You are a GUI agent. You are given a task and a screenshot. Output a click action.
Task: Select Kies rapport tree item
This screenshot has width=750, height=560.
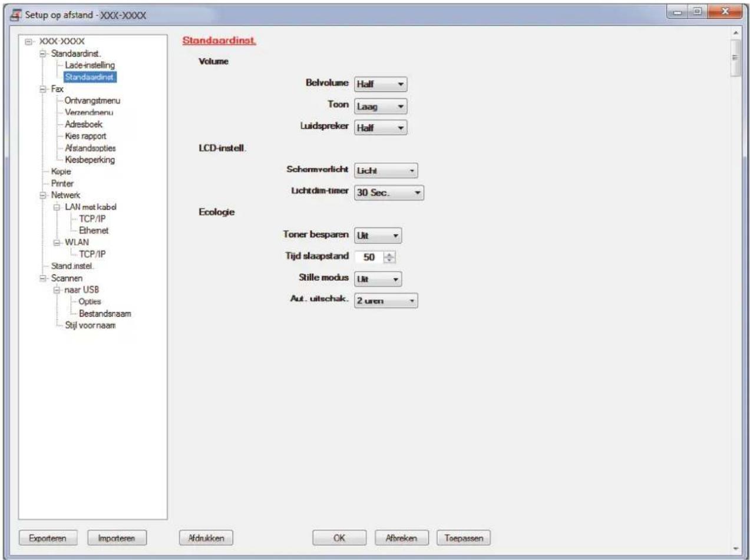pos(85,136)
